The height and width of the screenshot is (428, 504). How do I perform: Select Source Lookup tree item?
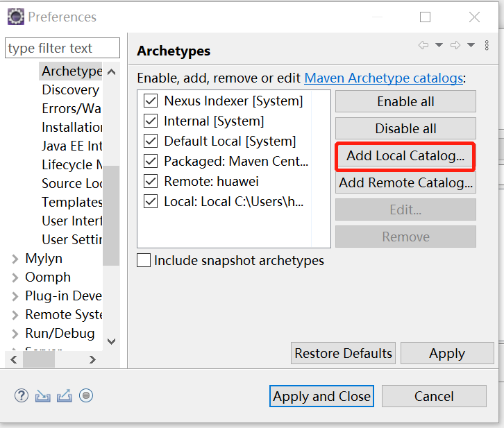click(72, 183)
